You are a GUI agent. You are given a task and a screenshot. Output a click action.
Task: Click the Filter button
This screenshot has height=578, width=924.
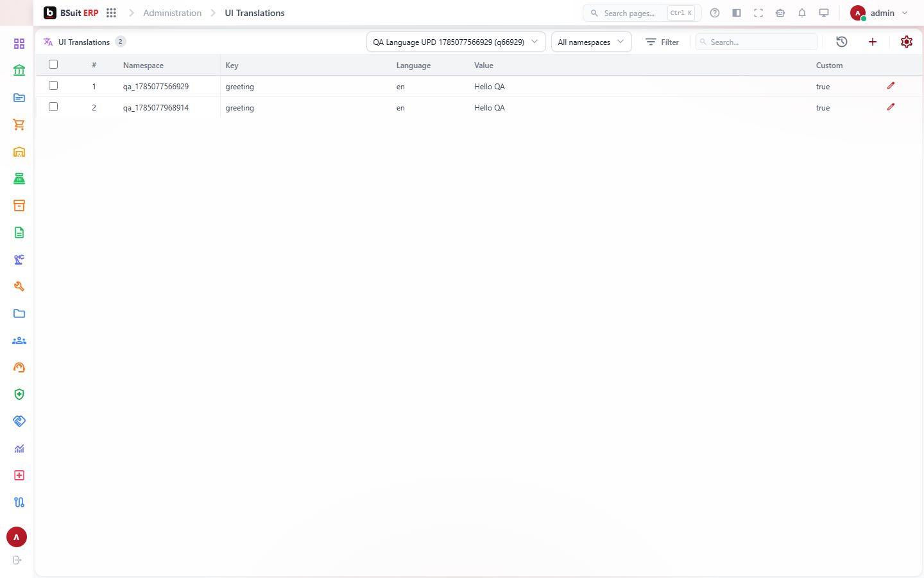[662, 42]
